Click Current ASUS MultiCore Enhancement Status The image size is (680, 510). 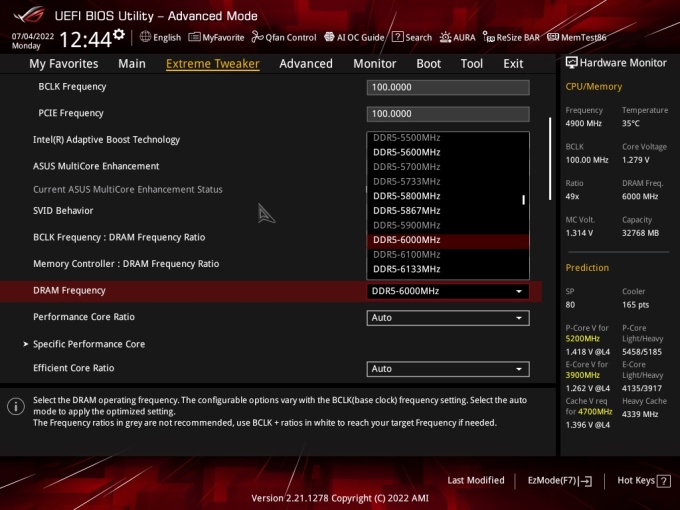click(x=128, y=190)
